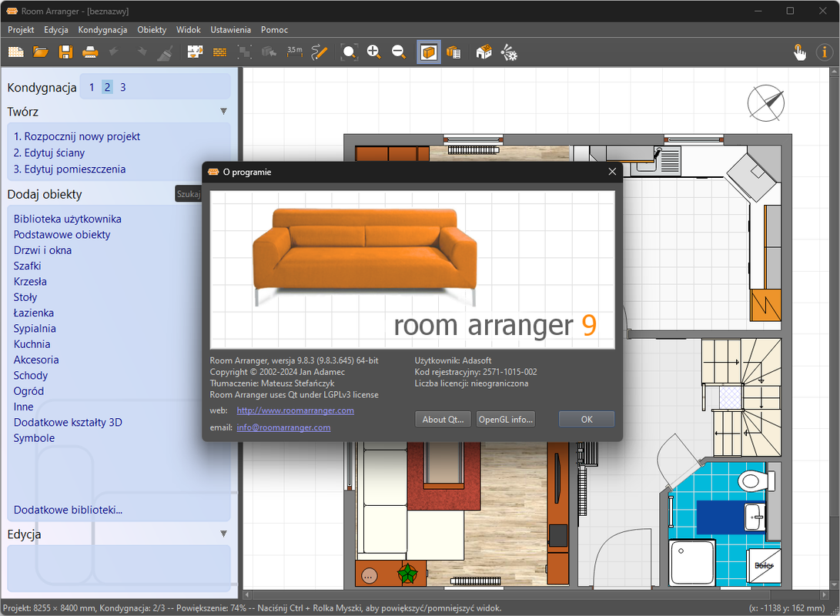The width and height of the screenshot is (840, 616).
Task: Select the brick wall tool icon
Action: [219, 52]
